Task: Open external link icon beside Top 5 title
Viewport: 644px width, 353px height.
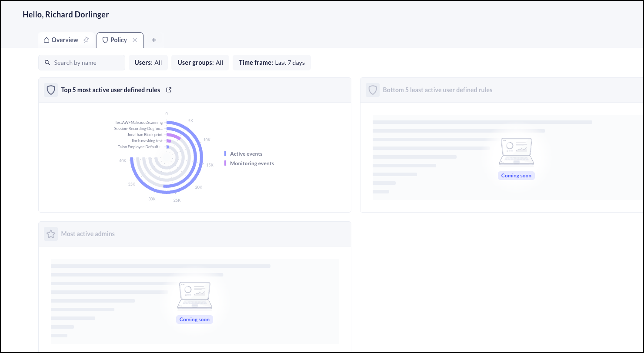Action: [169, 90]
